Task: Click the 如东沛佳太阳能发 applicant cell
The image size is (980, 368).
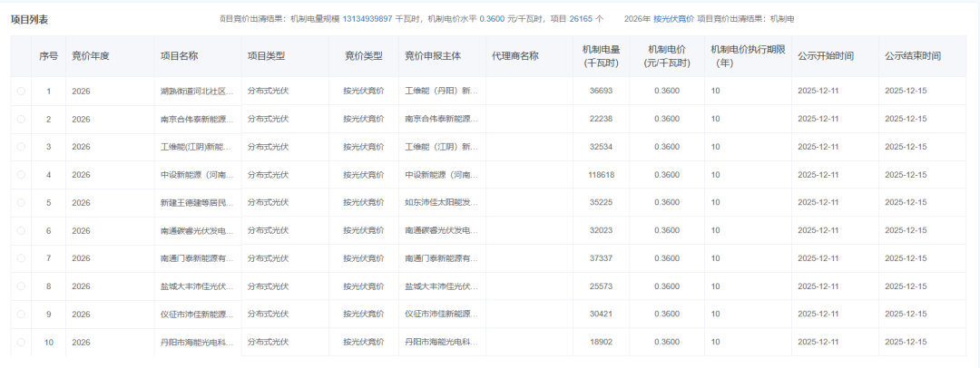Action: (x=441, y=203)
